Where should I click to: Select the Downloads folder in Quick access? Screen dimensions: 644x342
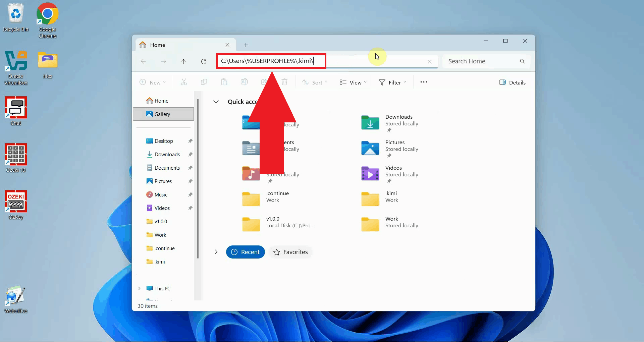tap(390, 123)
